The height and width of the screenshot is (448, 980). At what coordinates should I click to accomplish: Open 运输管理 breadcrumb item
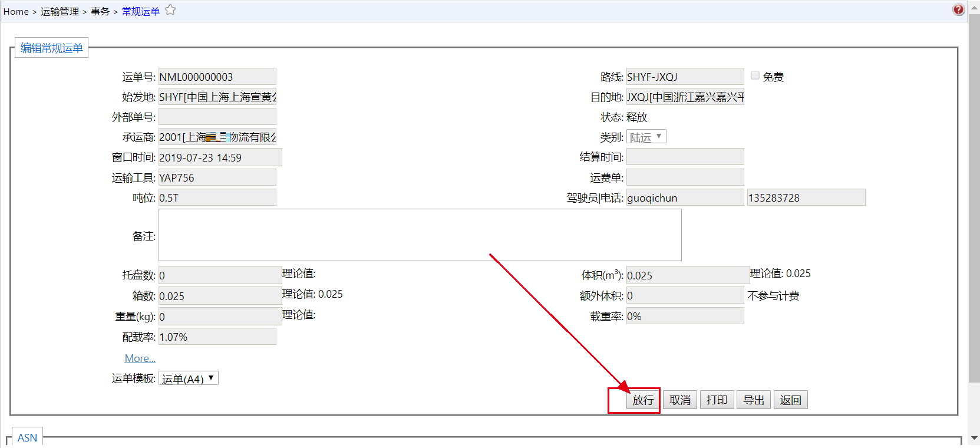tap(60, 11)
